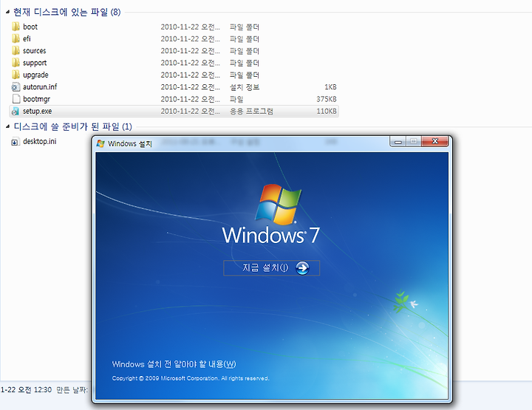532x410 pixels.
Task: Select the upgrade folder name
Action: pos(35,75)
